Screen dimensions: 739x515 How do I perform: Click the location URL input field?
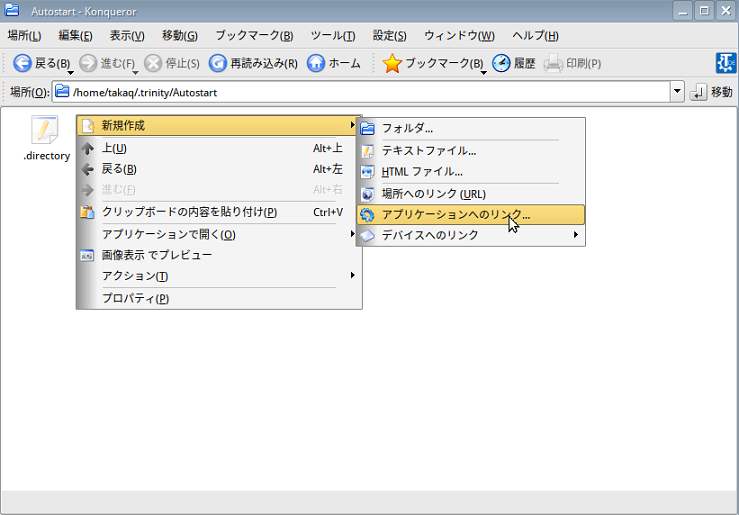tap(361, 92)
